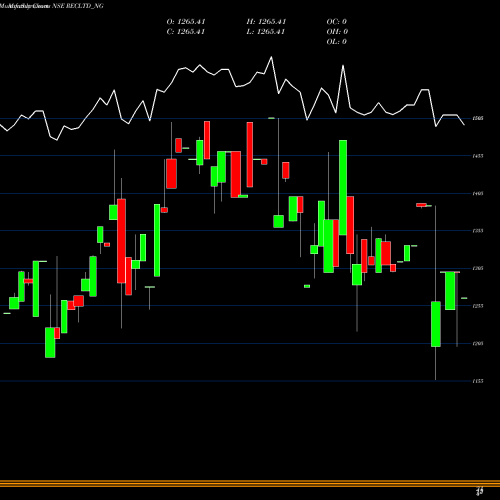Click the highest peak of the white indicator line
Viewport: 500px width, 500px height.
(271, 57)
